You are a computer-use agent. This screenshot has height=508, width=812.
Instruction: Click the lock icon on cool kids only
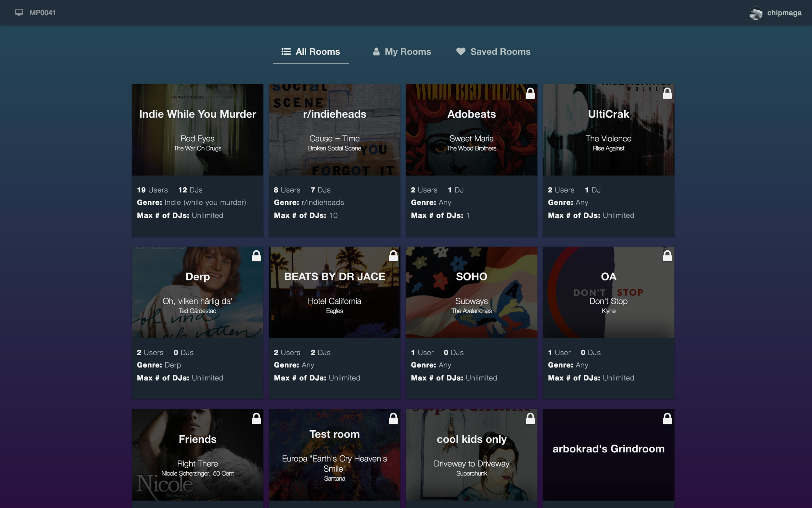530,418
